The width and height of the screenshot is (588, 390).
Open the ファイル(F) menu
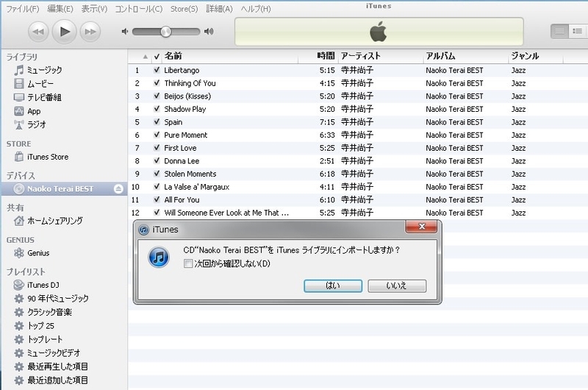pos(22,9)
